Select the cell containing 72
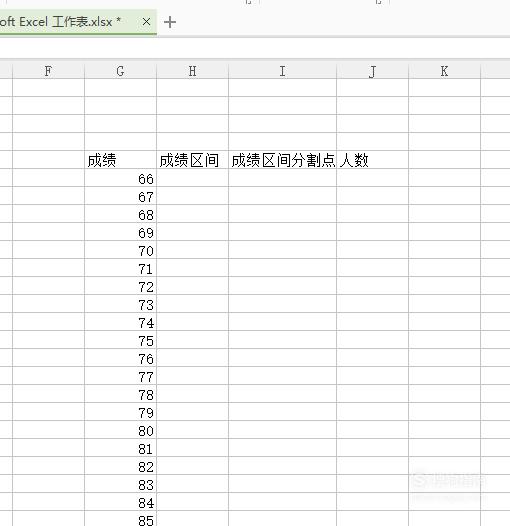The height and width of the screenshot is (526, 510). coord(120,286)
